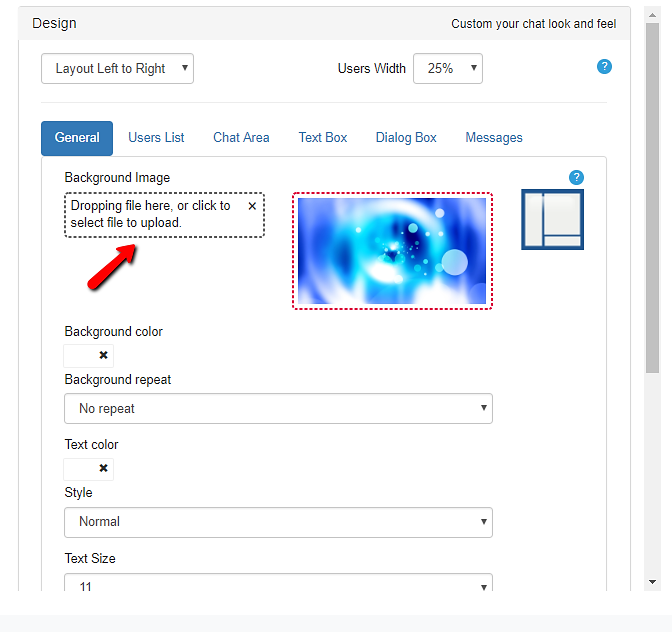Switch to the Dialog Box tab
This screenshot has width=672, height=632.
(x=406, y=138)
